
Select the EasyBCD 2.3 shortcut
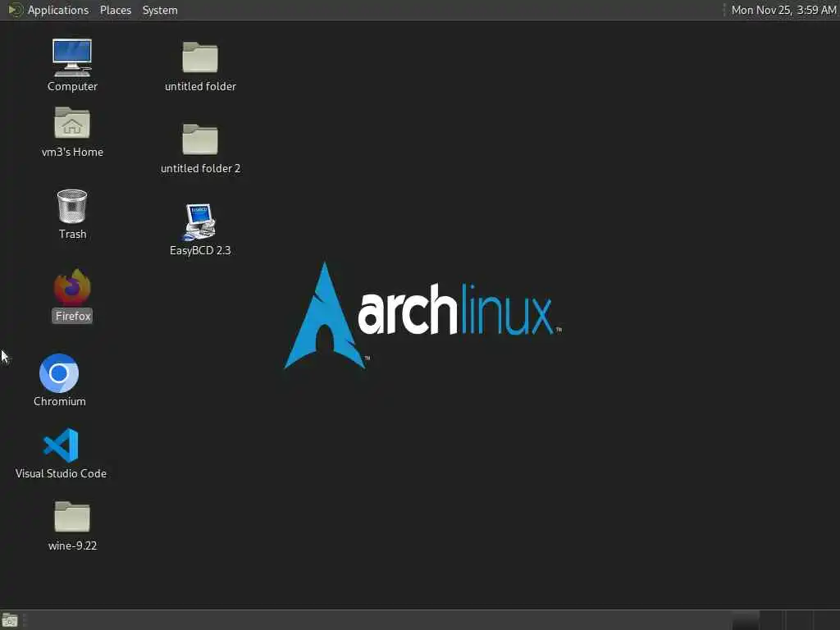pos(200,230)
